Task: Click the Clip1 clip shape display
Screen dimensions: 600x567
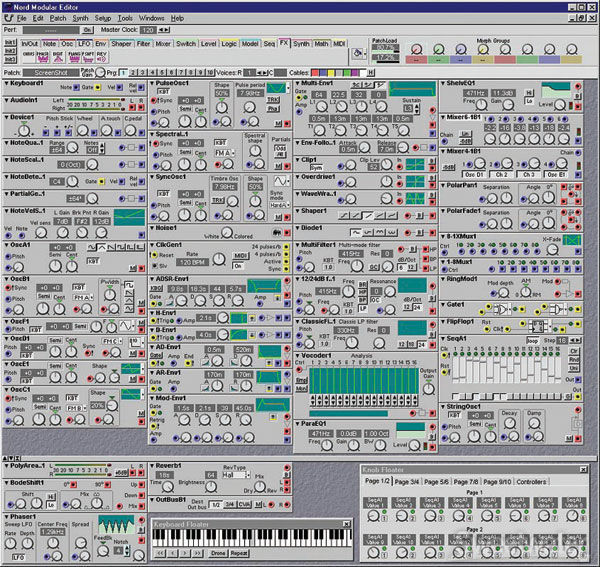Action: pyautogui.click(x=415, y=164)
